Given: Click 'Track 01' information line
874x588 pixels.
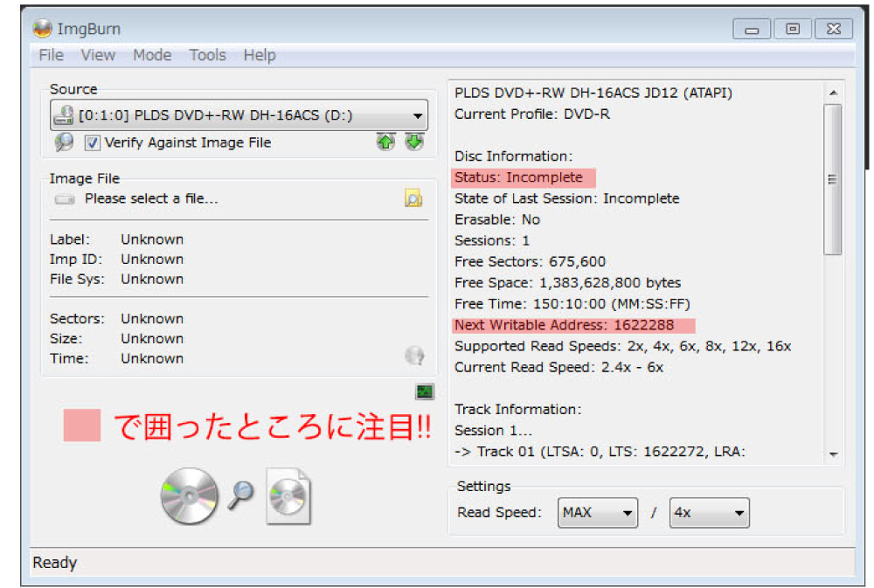Looking at the screenshot, I should pyautogui.click(x=600, y=452).
